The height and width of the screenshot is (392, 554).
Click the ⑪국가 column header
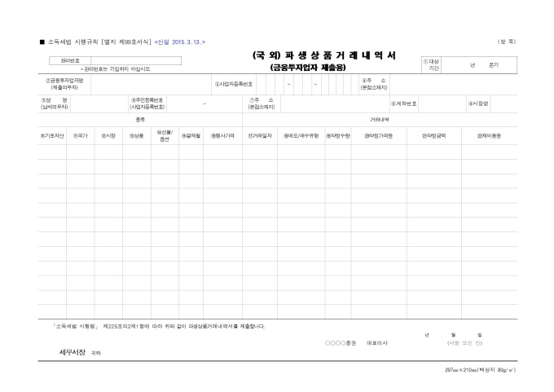pyautogui.click(x=80, y=136)
